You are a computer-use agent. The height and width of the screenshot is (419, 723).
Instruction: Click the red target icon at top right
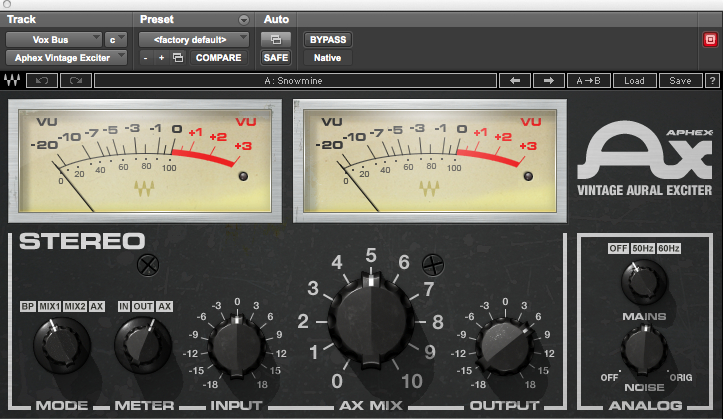711,40
